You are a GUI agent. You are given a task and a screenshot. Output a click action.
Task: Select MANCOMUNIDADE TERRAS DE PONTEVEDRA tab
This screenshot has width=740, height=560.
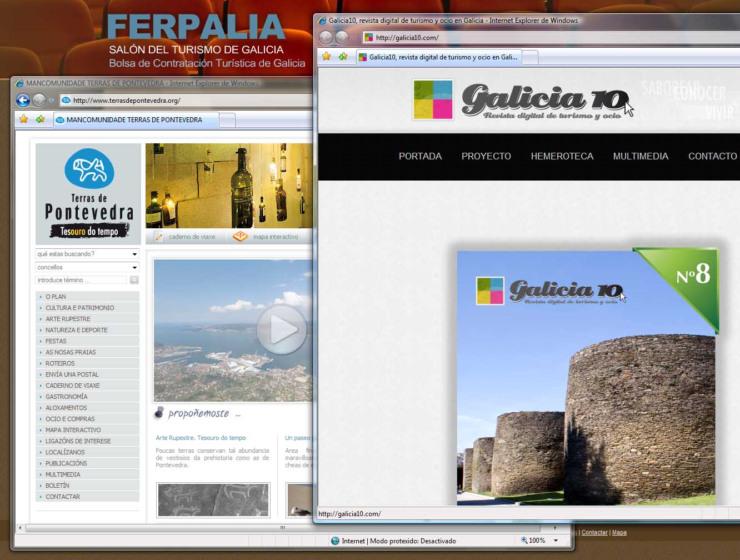[x=136, y=120]
